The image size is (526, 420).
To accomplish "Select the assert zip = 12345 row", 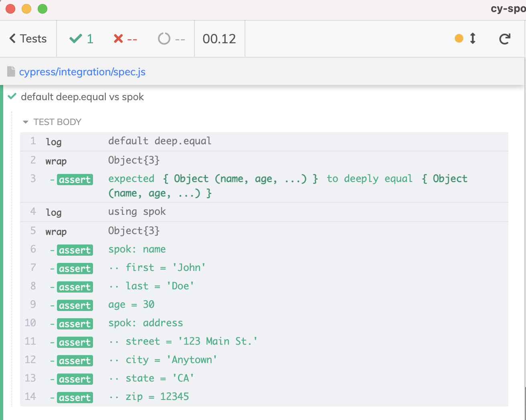I will (264, 397).
